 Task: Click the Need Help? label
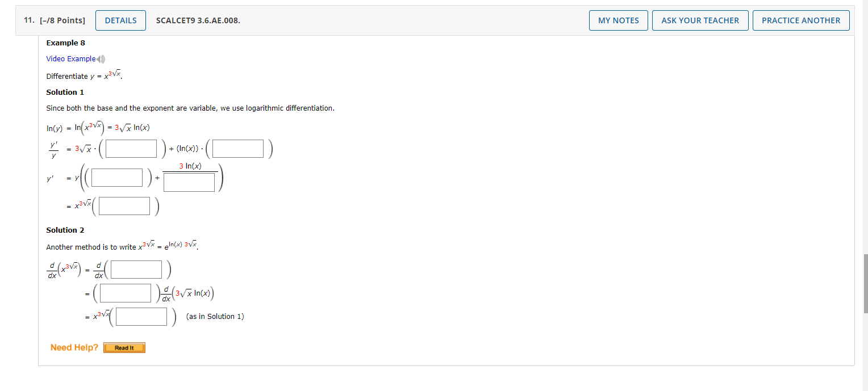(74, 347)
